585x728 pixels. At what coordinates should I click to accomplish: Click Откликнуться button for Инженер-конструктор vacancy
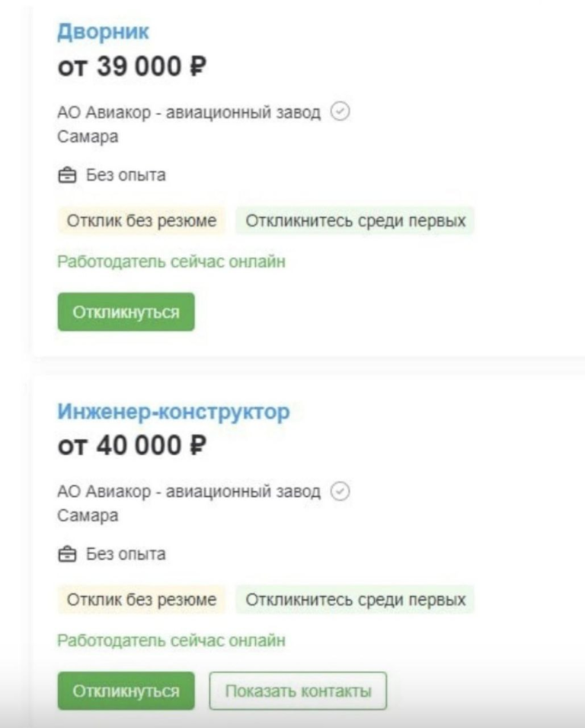click(126, 691)
